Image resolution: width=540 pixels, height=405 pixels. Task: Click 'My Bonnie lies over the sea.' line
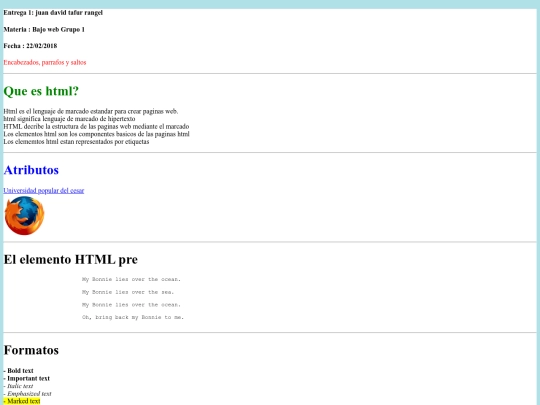(128, 292)
